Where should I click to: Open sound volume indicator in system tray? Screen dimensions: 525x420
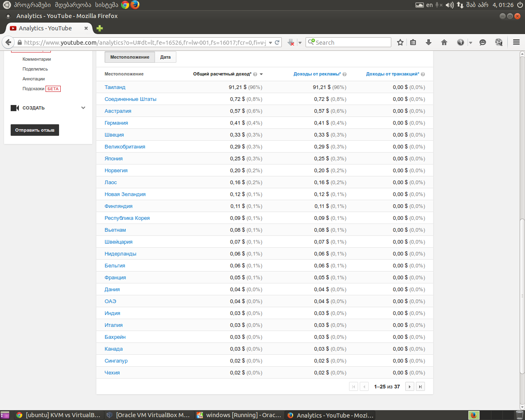(450, 5)
